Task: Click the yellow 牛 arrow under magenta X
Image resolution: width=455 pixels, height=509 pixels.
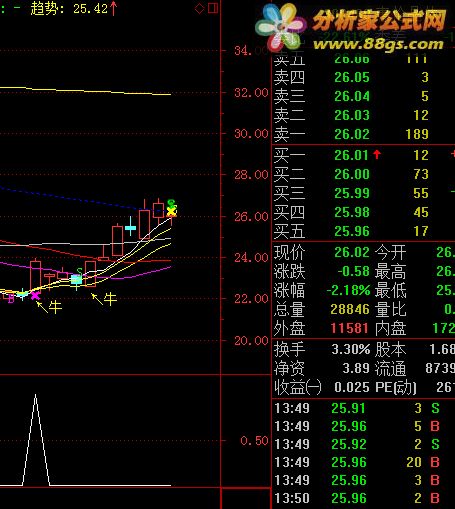Action: tap(49, 306)
